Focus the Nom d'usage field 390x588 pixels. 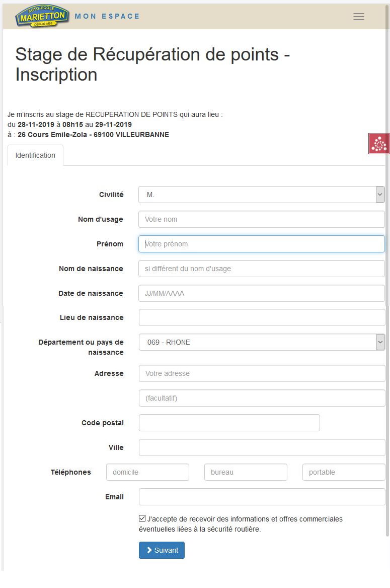tap(261, 219)
